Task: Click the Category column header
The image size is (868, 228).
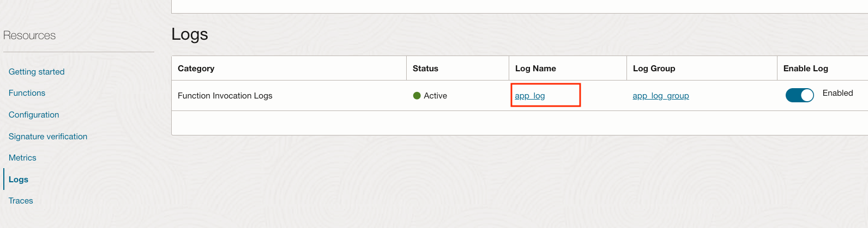Action: [196, 69]
